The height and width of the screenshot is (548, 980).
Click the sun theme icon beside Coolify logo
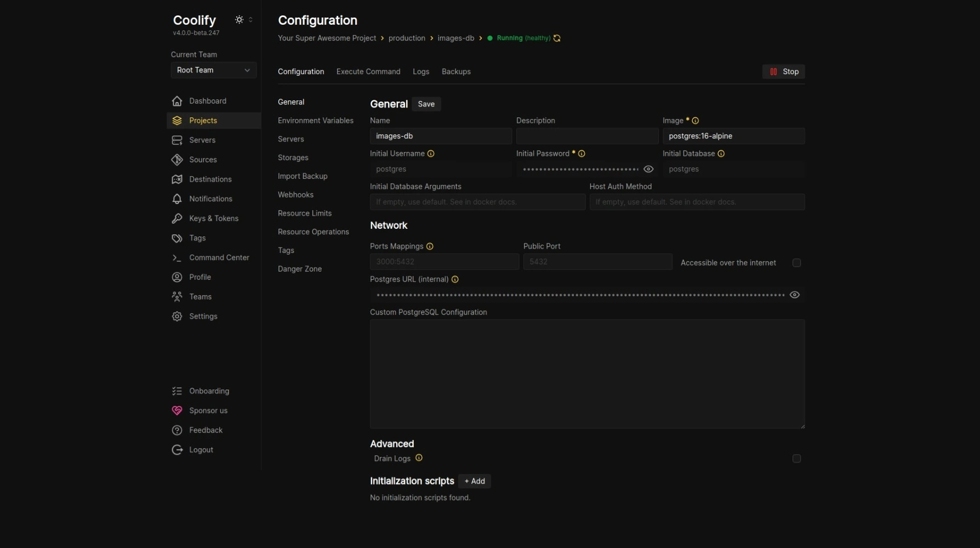pyautogui.click(x=239, y=19)
